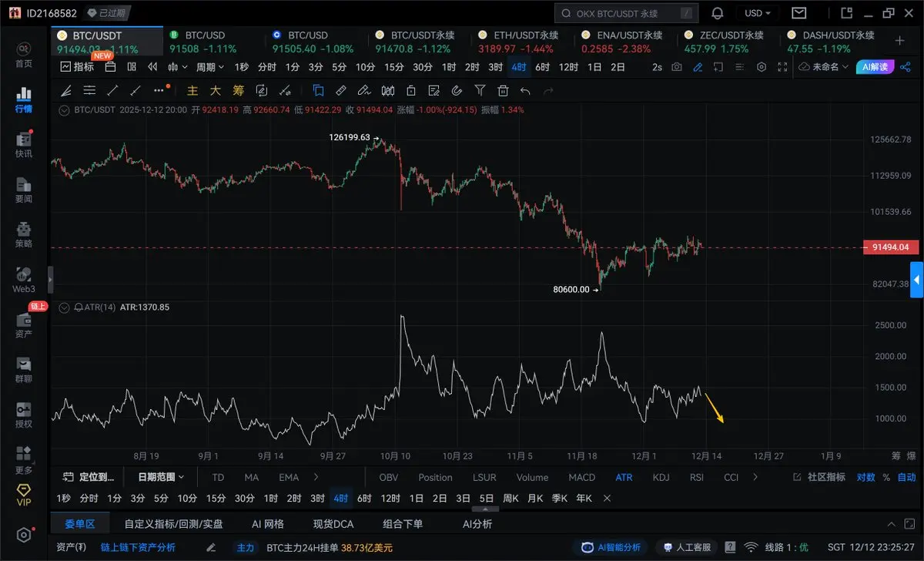Contact 人工客服 customer support
The image size is (924, 561).
pos(688,548)
